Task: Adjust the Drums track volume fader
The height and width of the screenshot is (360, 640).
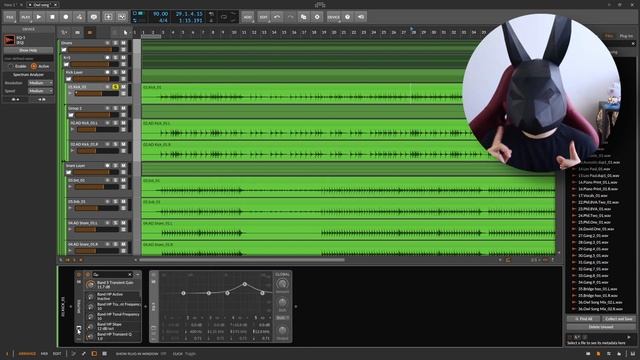Action: pyautogui.click(x=93, y=50)
